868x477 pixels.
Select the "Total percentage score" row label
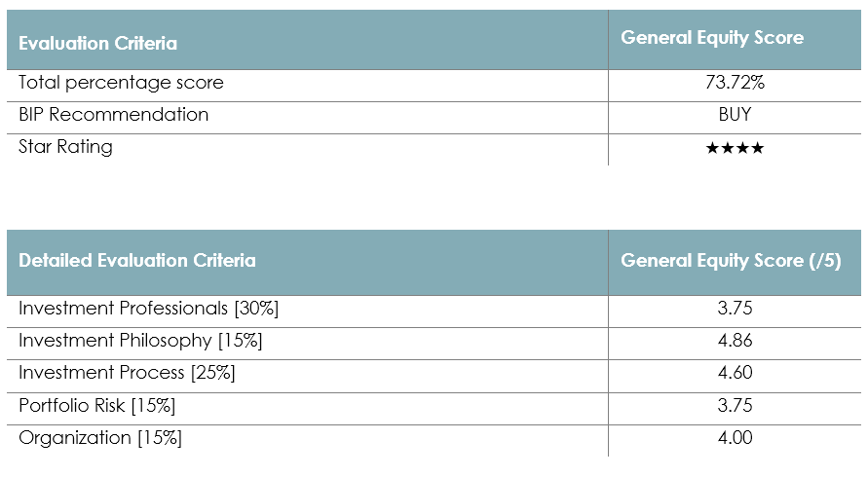121,83
